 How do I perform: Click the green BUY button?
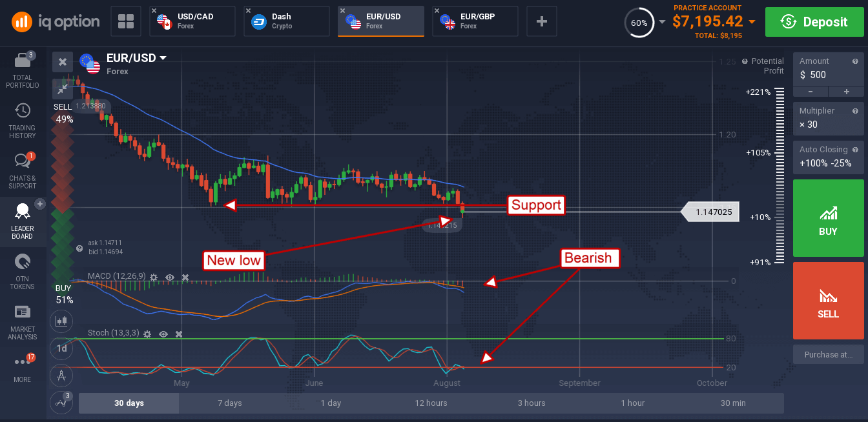829,218
